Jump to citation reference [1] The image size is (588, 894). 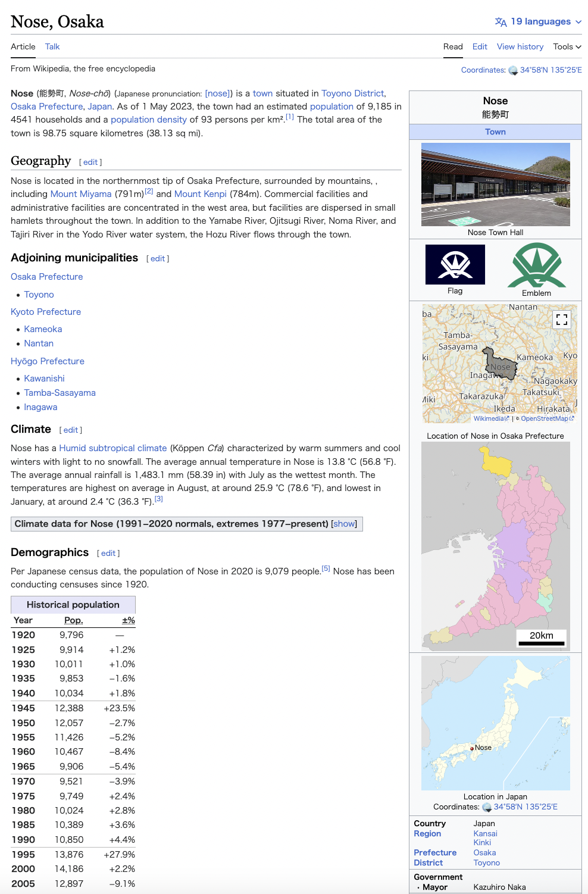(x=290, y=117)
